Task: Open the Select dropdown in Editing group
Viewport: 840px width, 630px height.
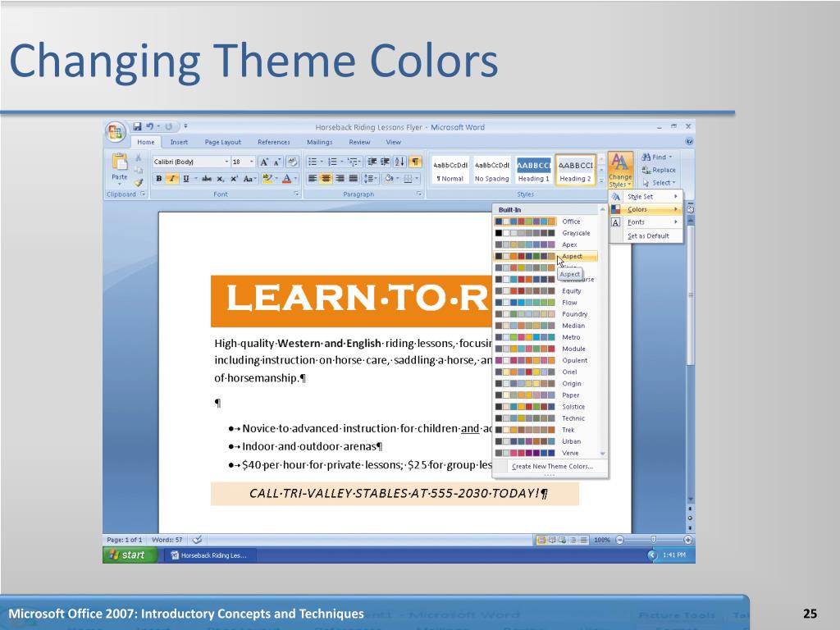Action: click(660, 183)
